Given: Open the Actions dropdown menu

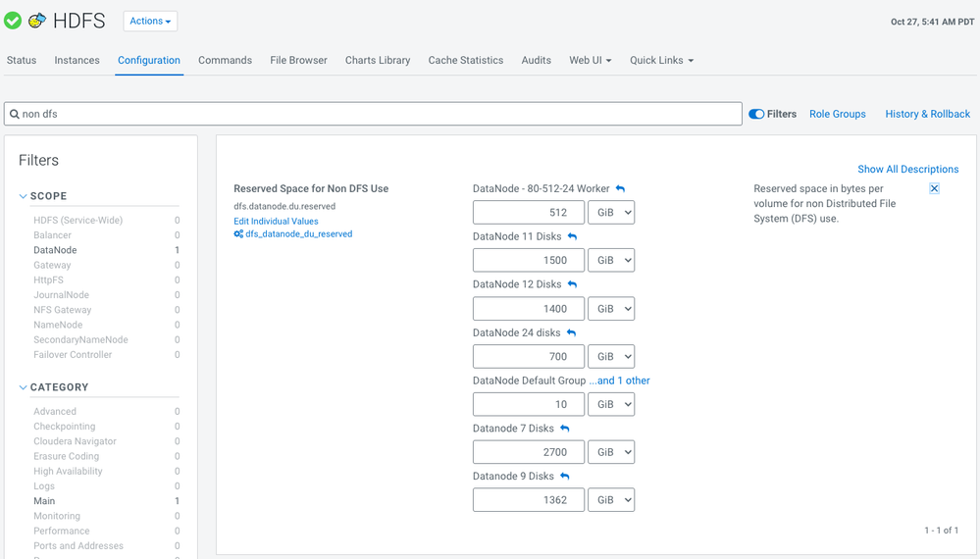Looking at the screenshot, I should click(150, 22).
